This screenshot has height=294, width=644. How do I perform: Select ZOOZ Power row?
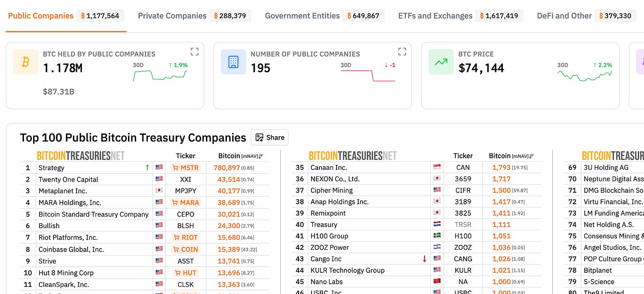pyautogui.click(x=330, y=248)
